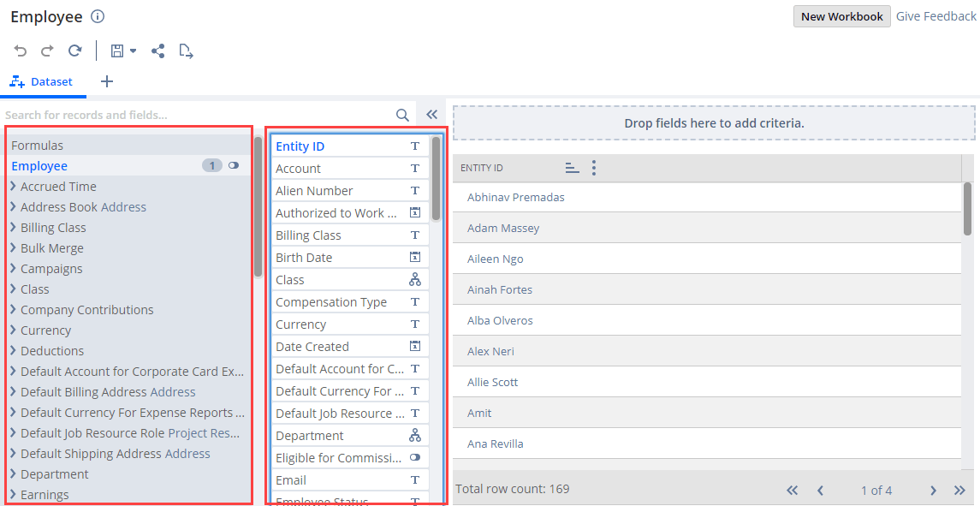The height and width of the screenshot is (506, 980).
Task: Click boolean toggle icon of Eligible for Commission
Action: [415, 458]
